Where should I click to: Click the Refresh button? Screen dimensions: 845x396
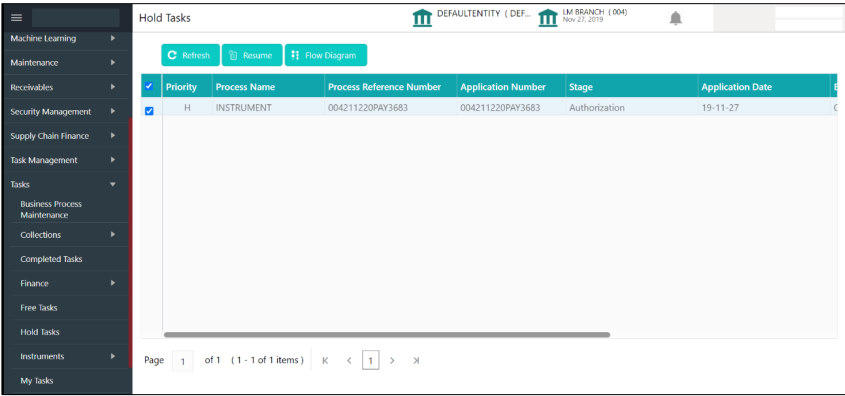coord(190,55)
